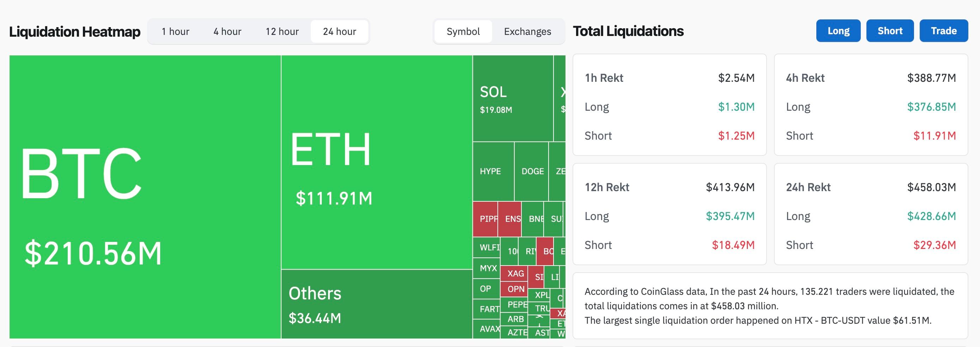Click the Short button
Image resolution: width=980 pixels, height=347 pixels.
pos(890,31)
